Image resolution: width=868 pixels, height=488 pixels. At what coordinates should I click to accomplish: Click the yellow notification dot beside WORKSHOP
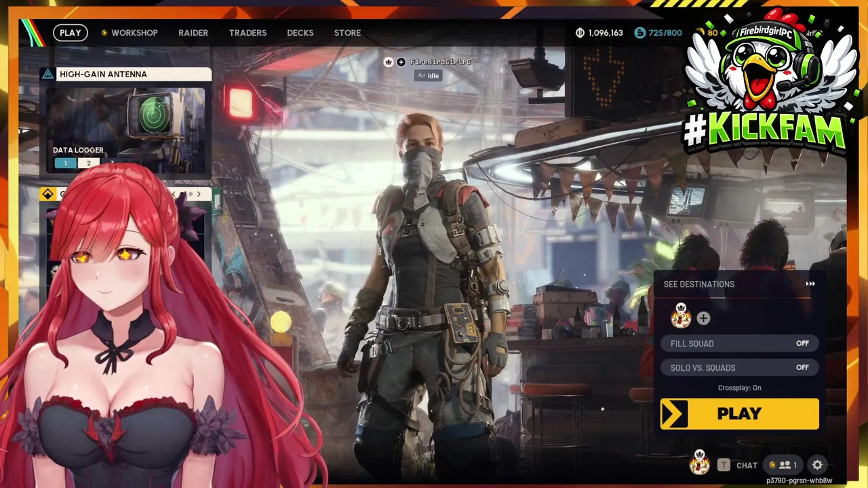104,33
